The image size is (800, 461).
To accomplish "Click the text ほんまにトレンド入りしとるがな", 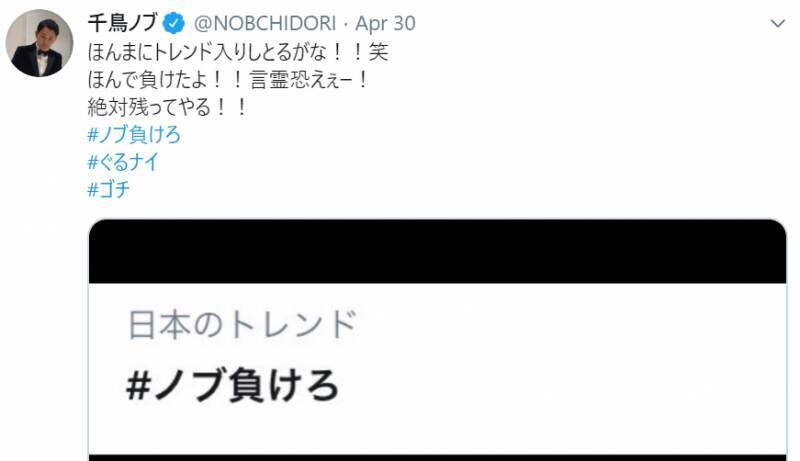I will click(x=207, y=52).
